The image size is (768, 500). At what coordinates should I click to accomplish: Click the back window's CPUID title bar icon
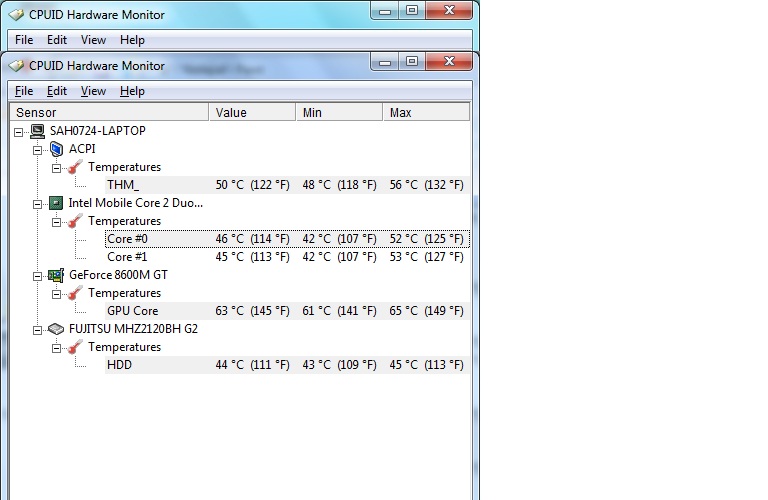pyautogui.click(x=16, y=15)
